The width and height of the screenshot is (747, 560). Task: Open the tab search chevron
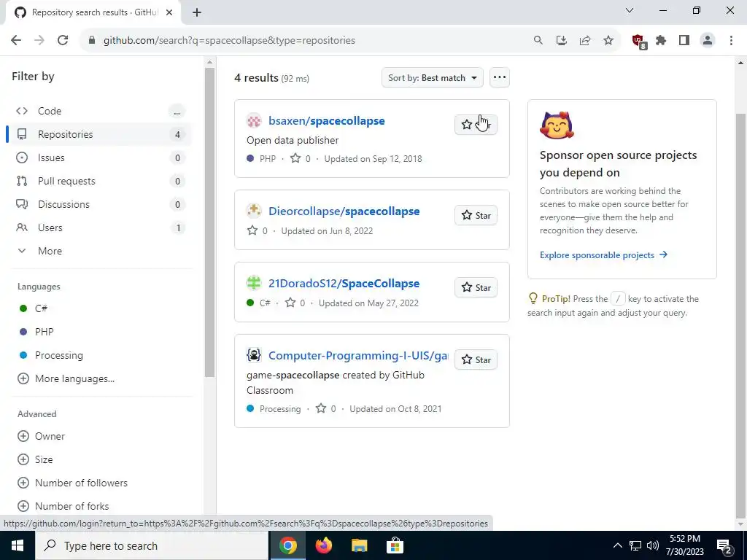630,10
